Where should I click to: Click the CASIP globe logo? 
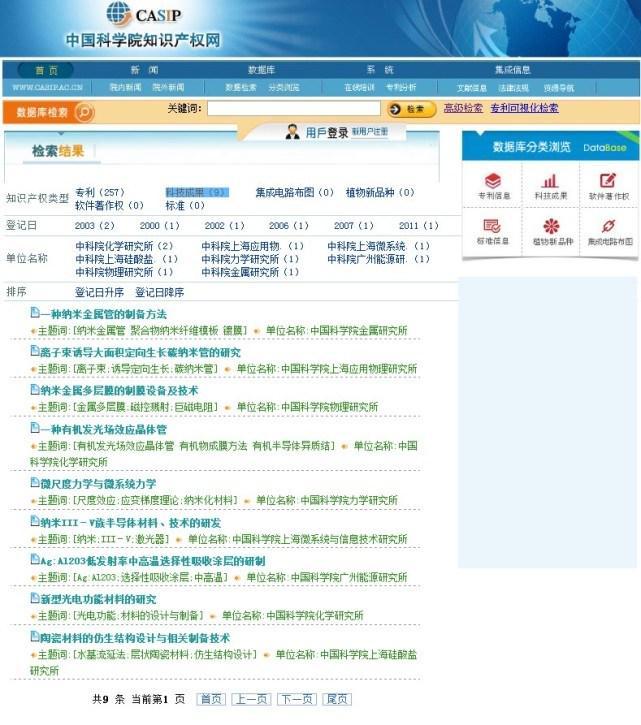(x=119, y=12)
